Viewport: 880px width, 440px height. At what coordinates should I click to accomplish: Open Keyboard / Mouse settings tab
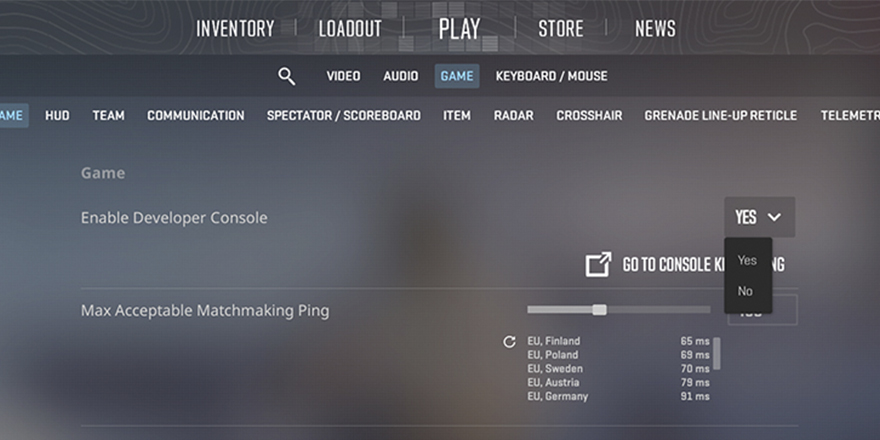[x=551, y=76]
